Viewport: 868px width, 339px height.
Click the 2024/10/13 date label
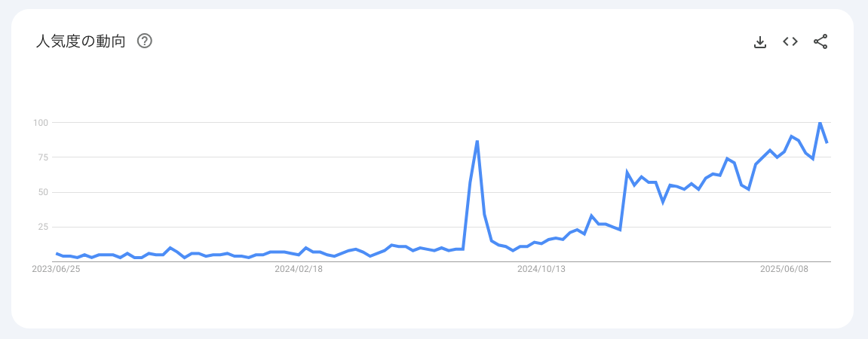pyautogui.click(x=541, y=269)
